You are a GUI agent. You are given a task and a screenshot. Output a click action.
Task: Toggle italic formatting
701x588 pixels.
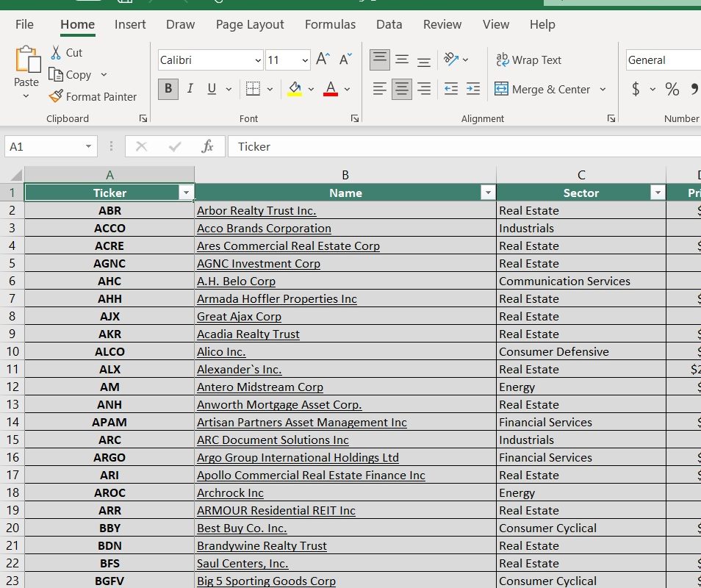pos(190,88)
